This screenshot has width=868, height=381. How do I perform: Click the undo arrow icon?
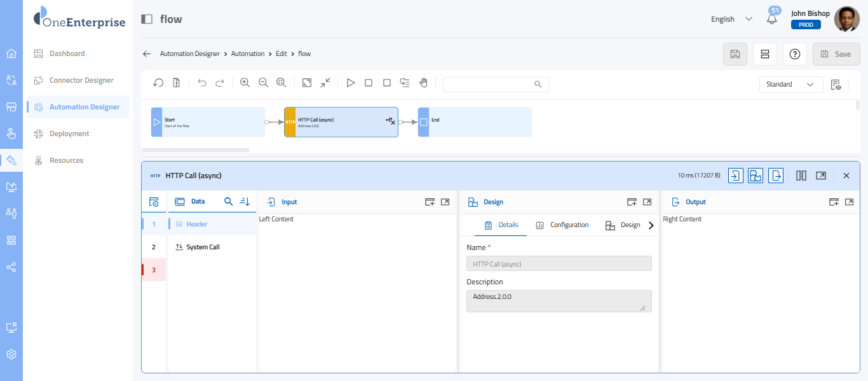pos(202,83)
